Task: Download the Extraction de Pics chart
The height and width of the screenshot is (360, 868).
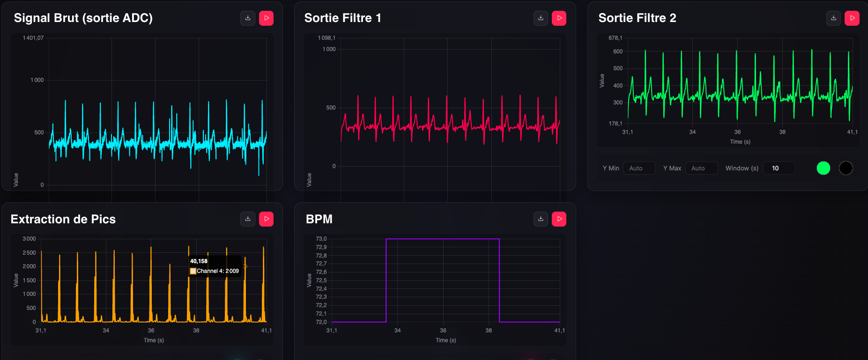Action: click(248, 219)
